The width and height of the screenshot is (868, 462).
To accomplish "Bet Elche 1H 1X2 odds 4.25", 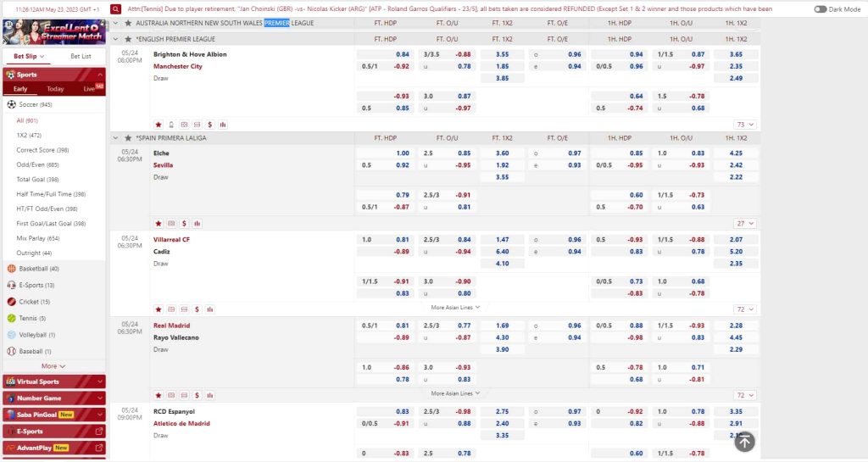I will [736, 153].
